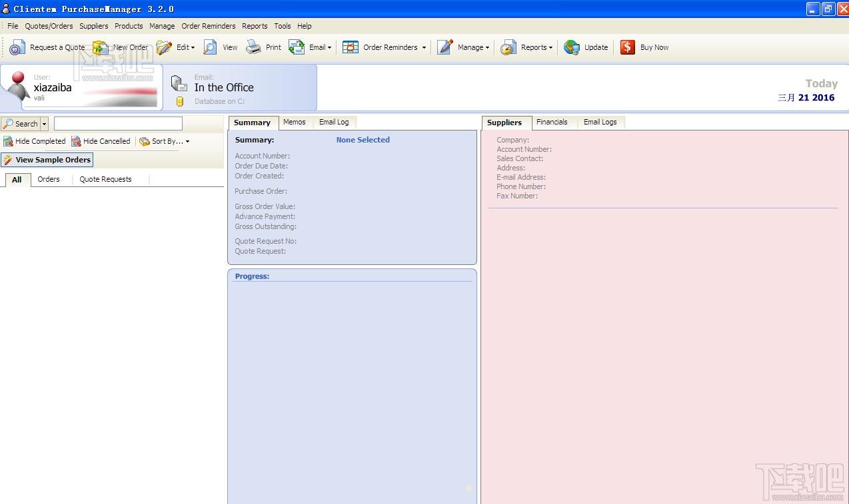
Task: Click the View magnifier icon
Action: click(211, 47)
